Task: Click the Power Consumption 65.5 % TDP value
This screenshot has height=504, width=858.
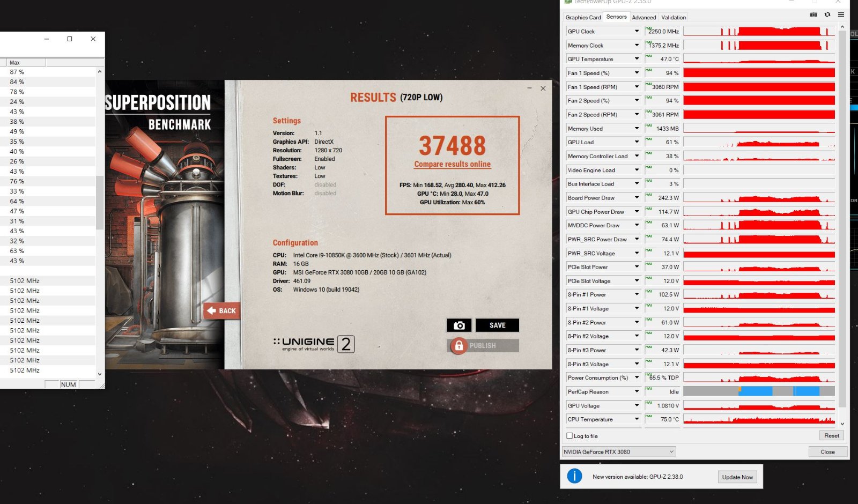Action: [662, 377]
